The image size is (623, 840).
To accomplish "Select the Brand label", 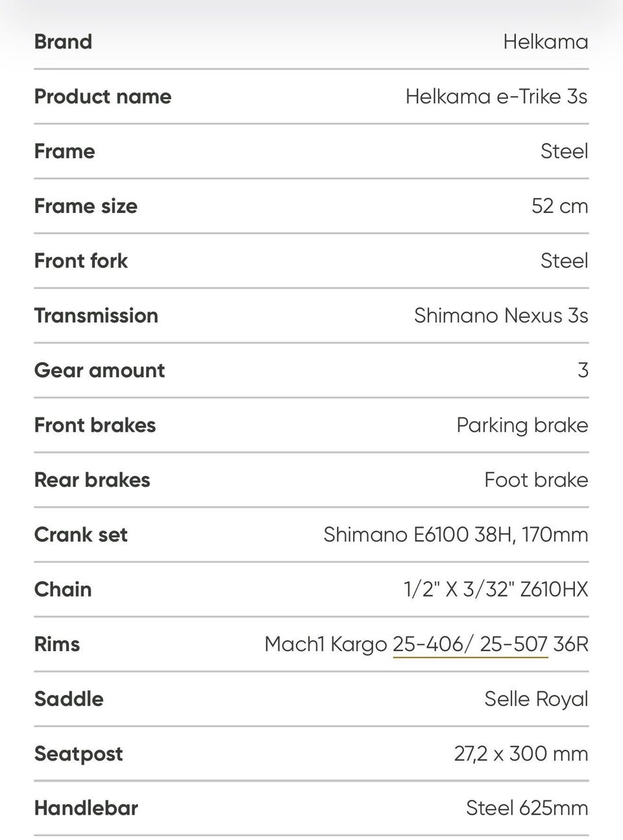I will point(63,42).
